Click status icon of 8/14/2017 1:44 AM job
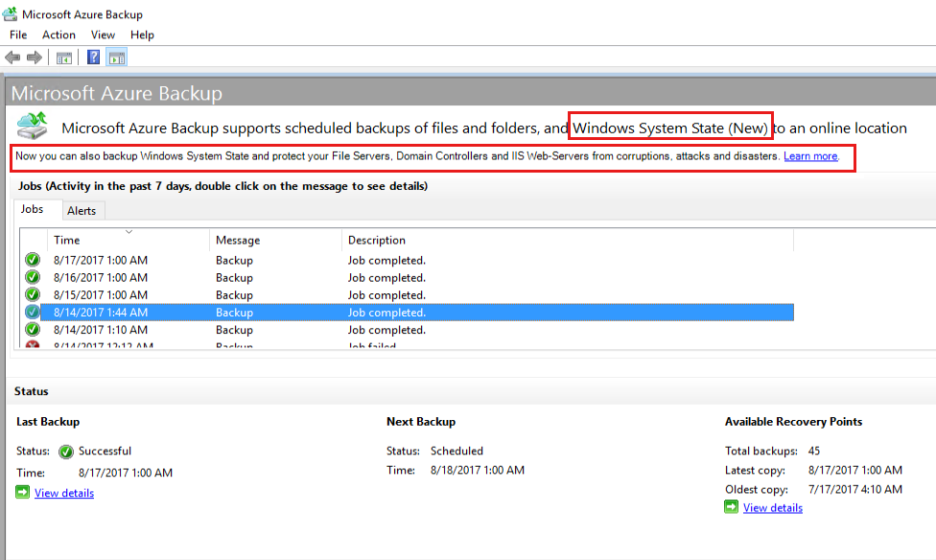This screenshot has height=560, width=936. [33, 312]
